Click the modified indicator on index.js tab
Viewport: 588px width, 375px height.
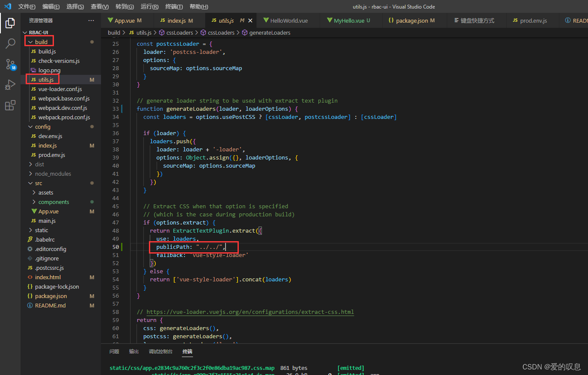click(x=190, y=20)
